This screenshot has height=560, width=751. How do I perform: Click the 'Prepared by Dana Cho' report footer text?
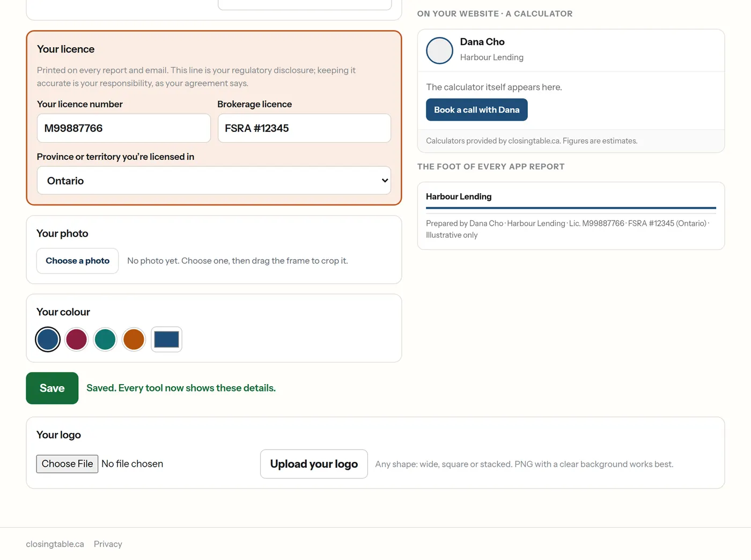coord(568,229)
